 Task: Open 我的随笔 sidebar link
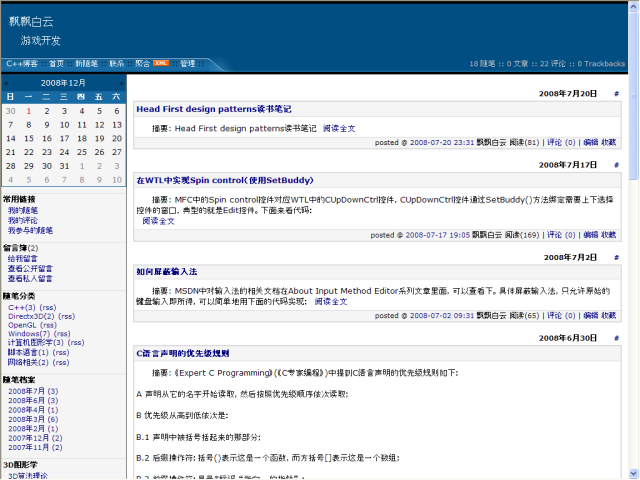tap(23, 211)
